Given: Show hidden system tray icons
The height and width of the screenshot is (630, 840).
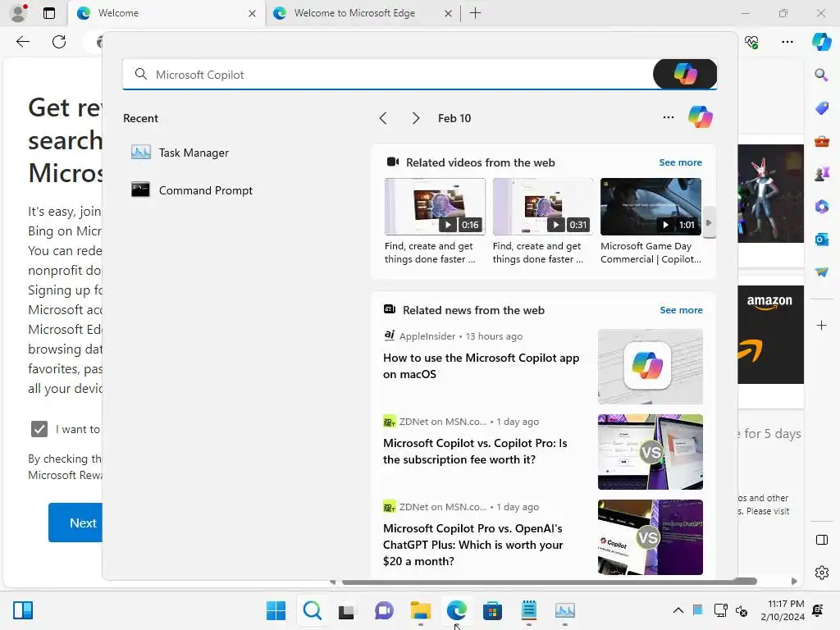Looking at the screenshot, I should [x=678, y=610].
